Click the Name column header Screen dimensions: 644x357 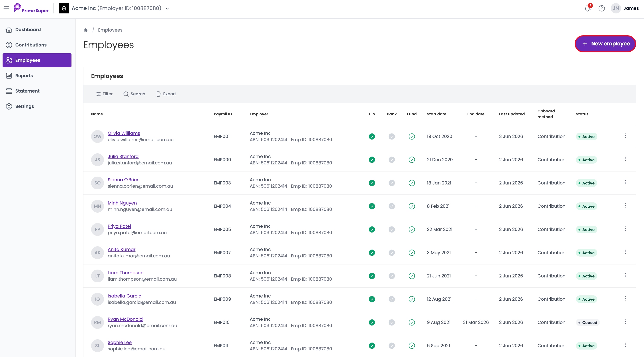pos(97,114)
